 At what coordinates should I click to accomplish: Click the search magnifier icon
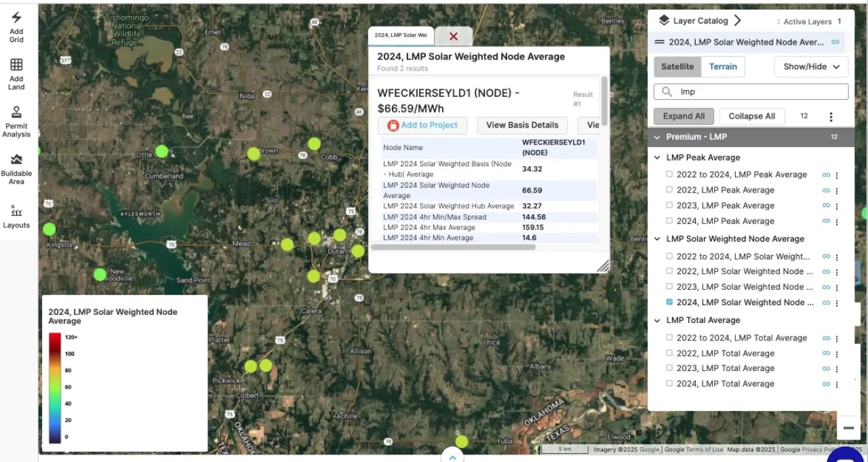[667, 92]
